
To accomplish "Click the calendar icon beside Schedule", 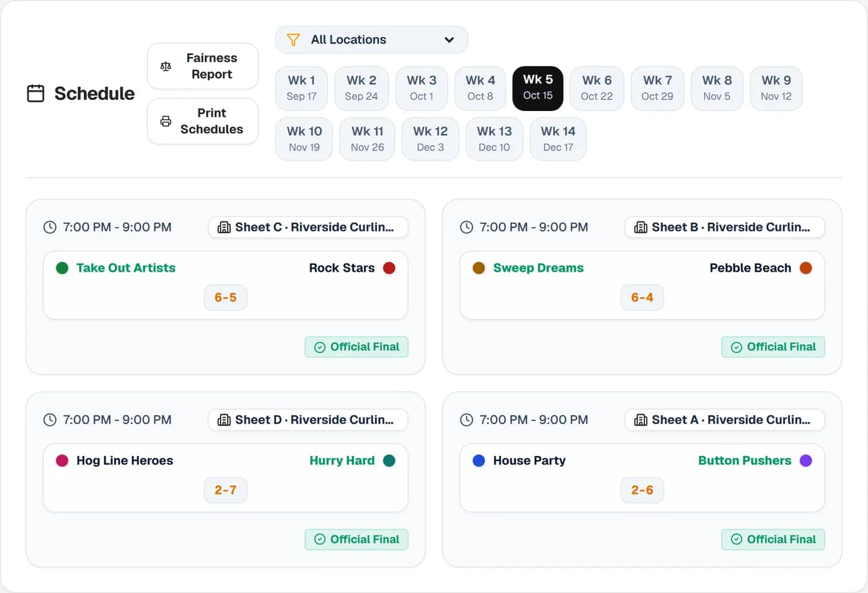I will [35, 93].
